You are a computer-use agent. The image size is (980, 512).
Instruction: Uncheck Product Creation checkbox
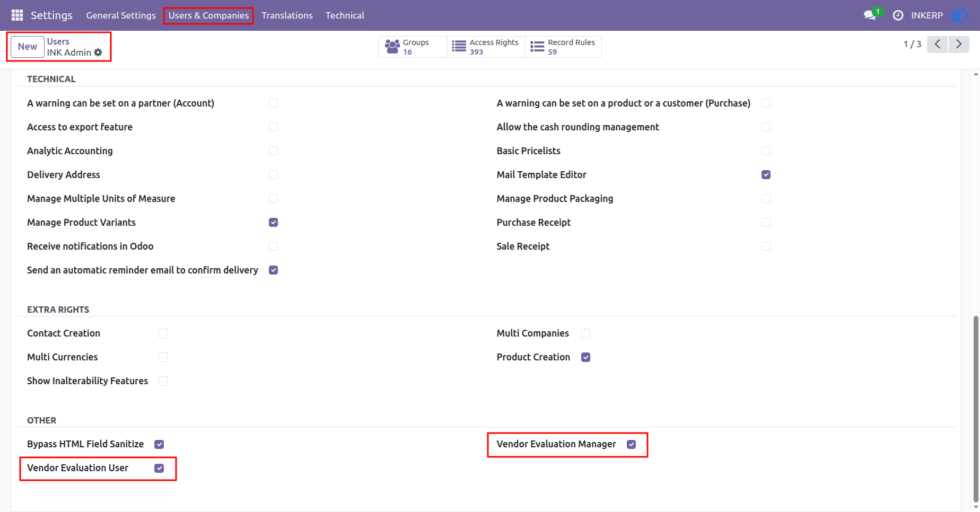click(585, 357)
